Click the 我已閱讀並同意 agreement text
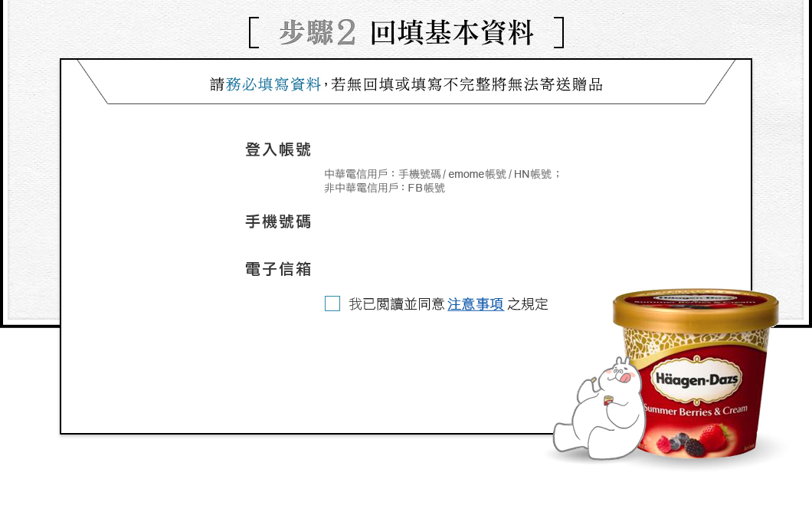 pyautogui.click(x=397, y=304)
